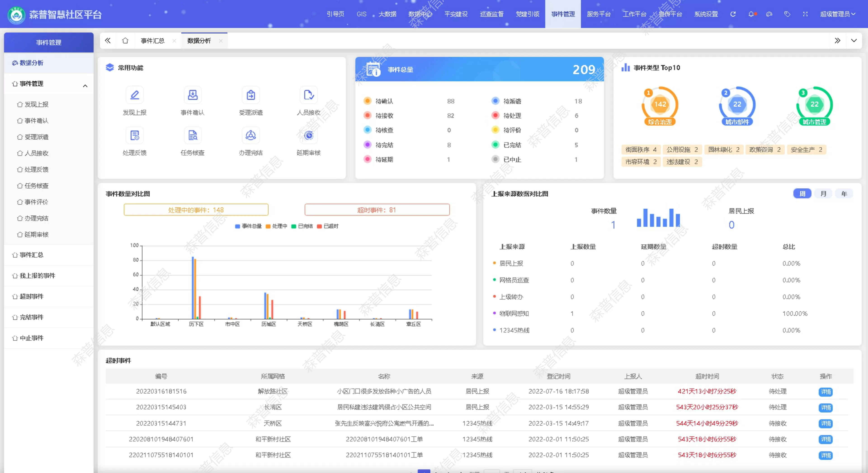Open the notification bell icon
Viewport: 868px width, 473px height.
[751, 14]
